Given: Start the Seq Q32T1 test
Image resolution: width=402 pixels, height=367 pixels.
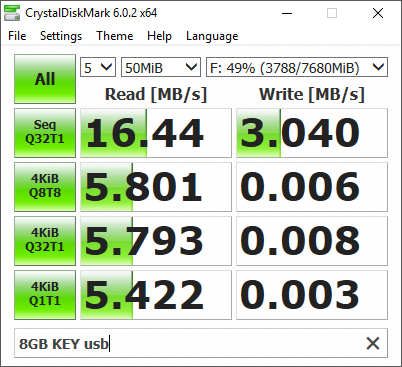Looking at the screenshot, I should (x=45, y=133).
